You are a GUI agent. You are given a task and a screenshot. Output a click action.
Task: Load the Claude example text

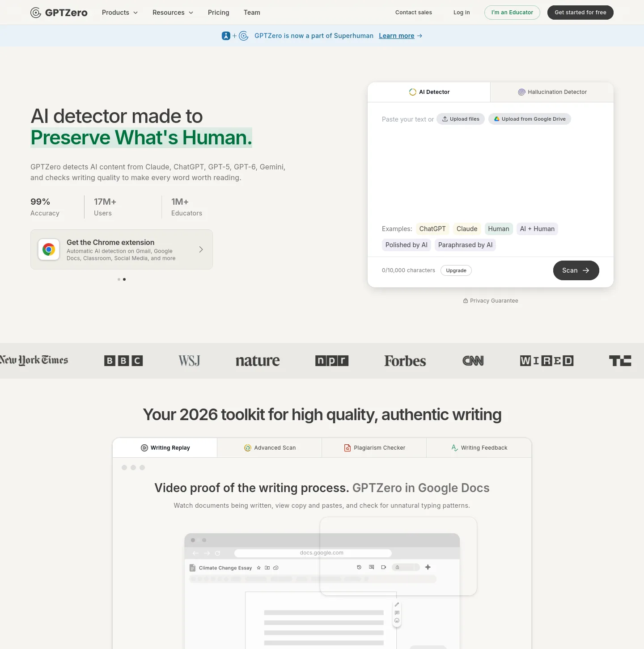[x=467, y=229]
